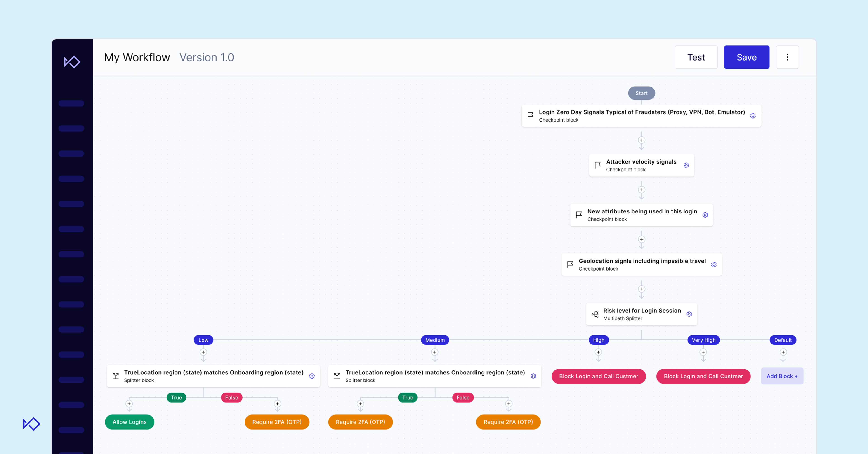Select the Very High risk path label
This screenshot has width=868, height=454.
point(703,340)
